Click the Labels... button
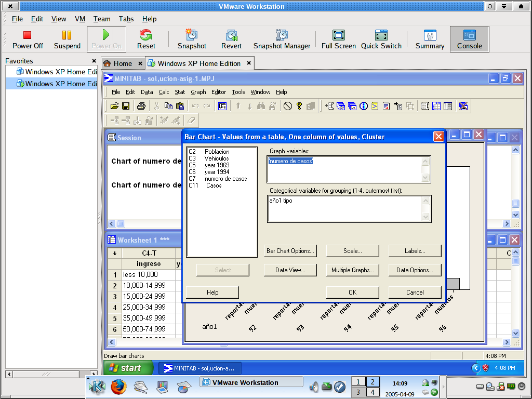 coord(415,251)
